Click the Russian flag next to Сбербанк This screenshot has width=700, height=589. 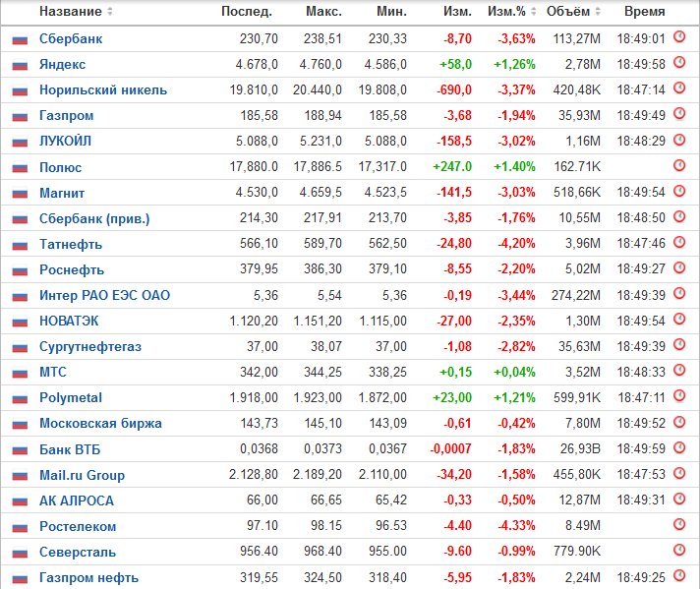[20, 40]
